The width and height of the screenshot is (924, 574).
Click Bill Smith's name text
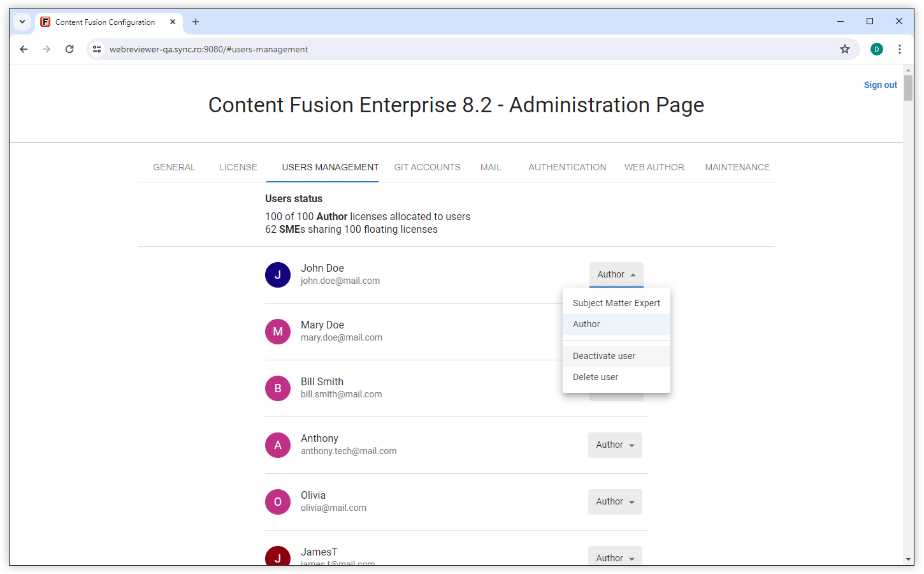pyautogui.click(x=322, y=382)
